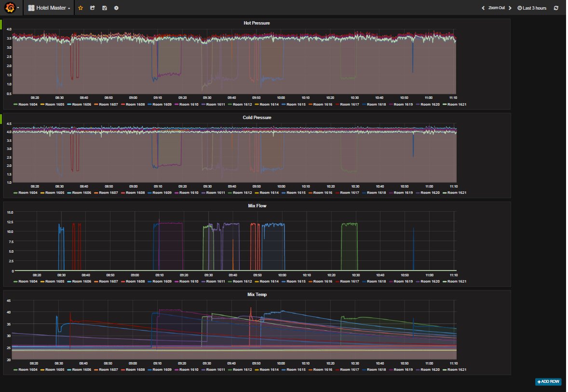Save the dashboard with the disk icon

click(104, 8)
